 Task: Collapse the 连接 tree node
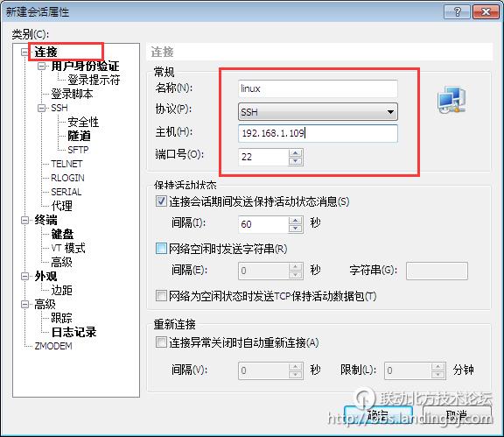coord(24,52)
